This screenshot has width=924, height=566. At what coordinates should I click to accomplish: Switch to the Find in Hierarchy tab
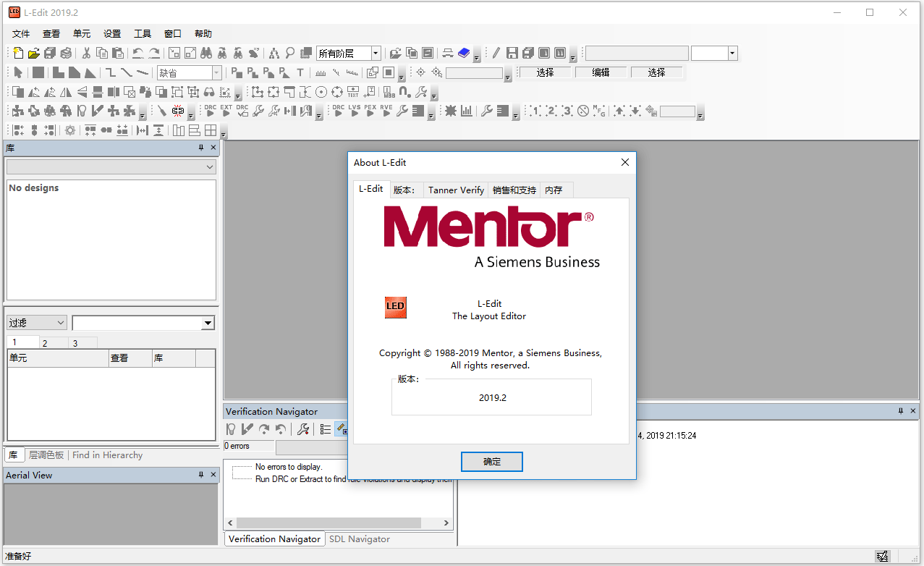pyautogui.click(x=107, y=455)
